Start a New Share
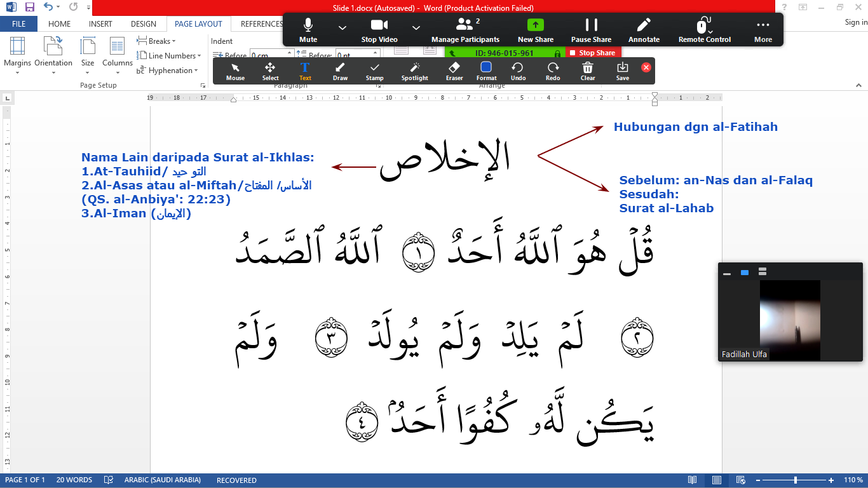Viewport: 868px width, 488px height. (535, 30)
